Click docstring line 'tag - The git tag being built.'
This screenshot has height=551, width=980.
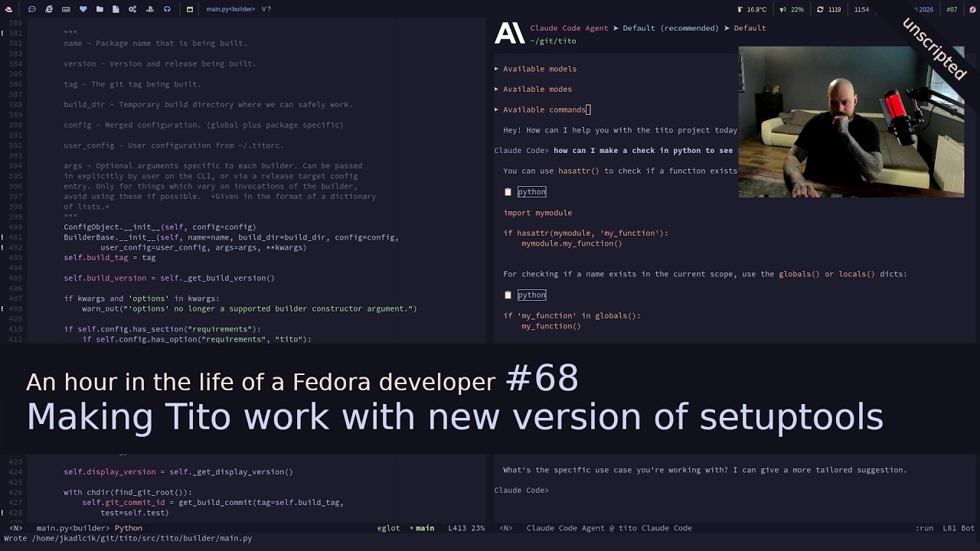pyautogui.click(x=132, y=84)
